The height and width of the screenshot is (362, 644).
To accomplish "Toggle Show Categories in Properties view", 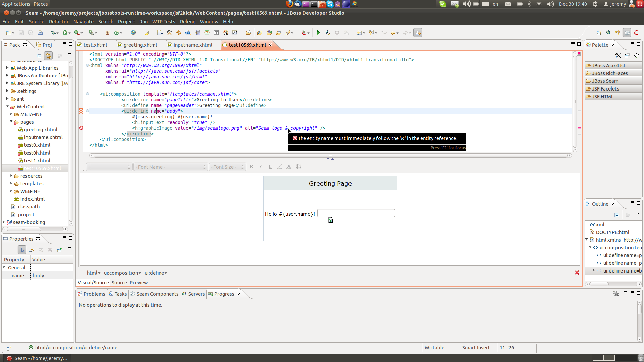I will point(22,250).
